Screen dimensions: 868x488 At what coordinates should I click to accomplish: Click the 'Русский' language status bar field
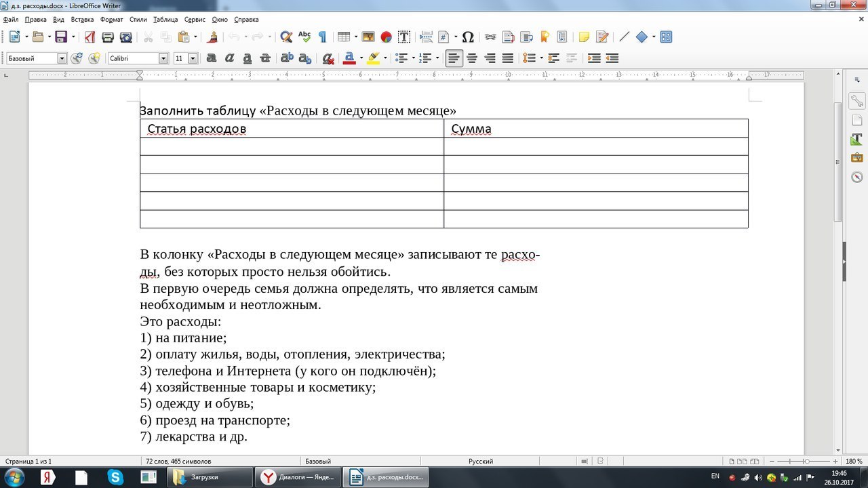480,461
